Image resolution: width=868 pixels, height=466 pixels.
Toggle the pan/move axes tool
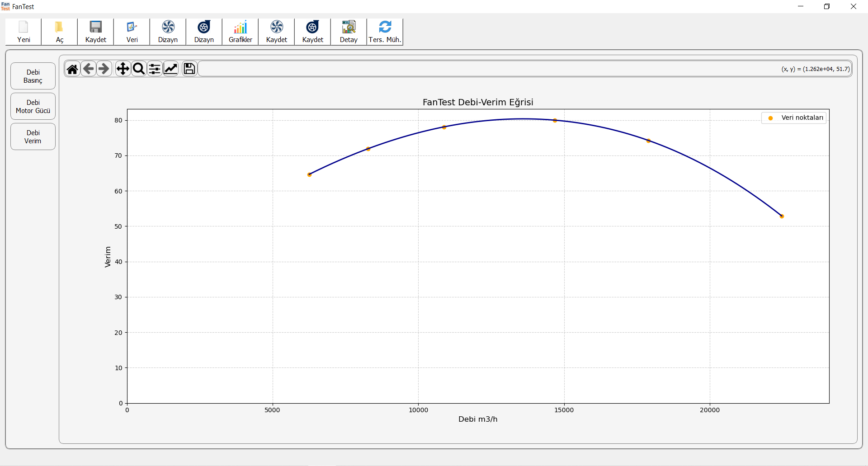pyautogui.click(x=123, y=69)
